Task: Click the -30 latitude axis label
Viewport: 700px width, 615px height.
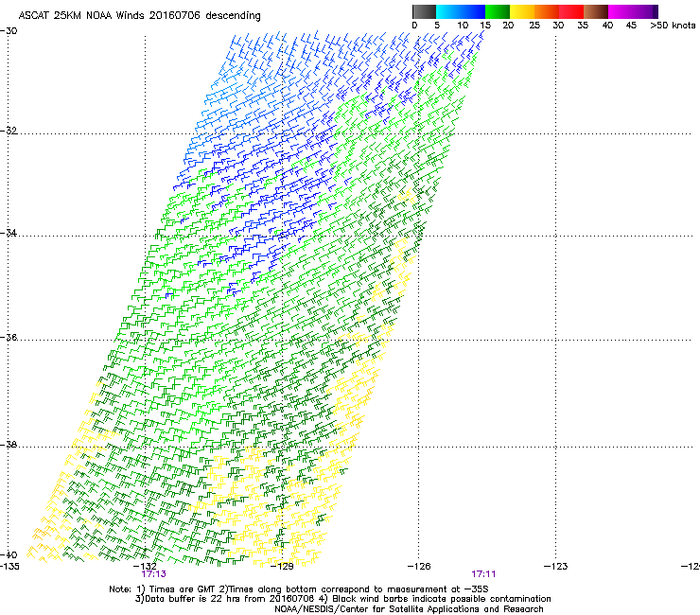Action: coord(9,31)
